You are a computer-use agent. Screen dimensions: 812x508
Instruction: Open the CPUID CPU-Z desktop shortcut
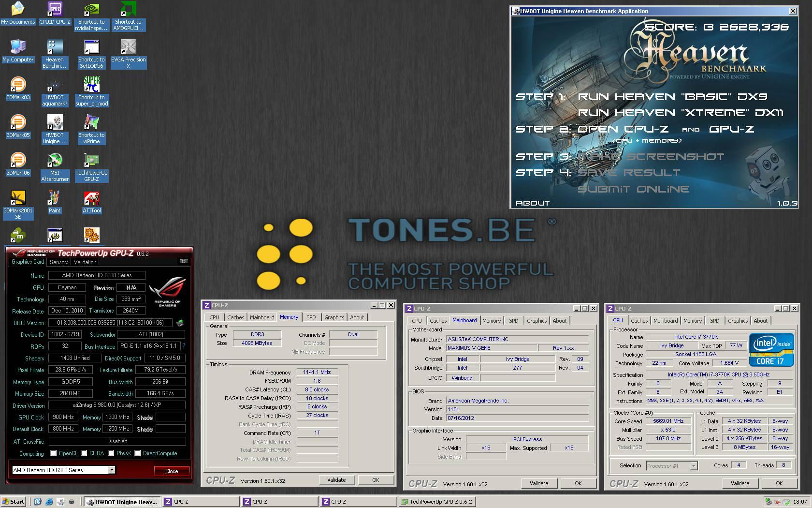(55, 13)
